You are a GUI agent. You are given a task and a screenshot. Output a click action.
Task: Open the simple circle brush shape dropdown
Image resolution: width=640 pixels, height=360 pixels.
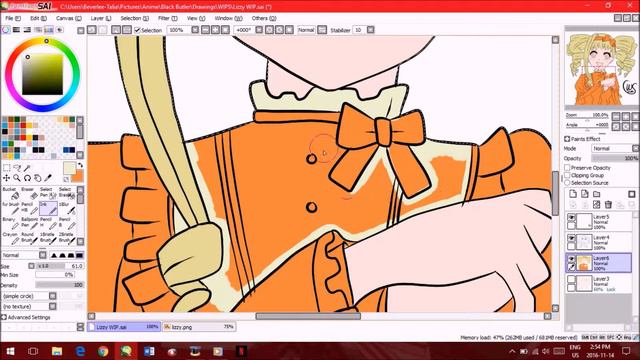[29, 296]
